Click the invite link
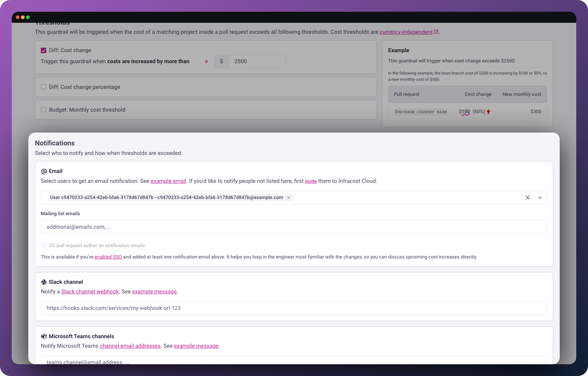The height and width of the screenshot is (376, 588). (311, 181)
